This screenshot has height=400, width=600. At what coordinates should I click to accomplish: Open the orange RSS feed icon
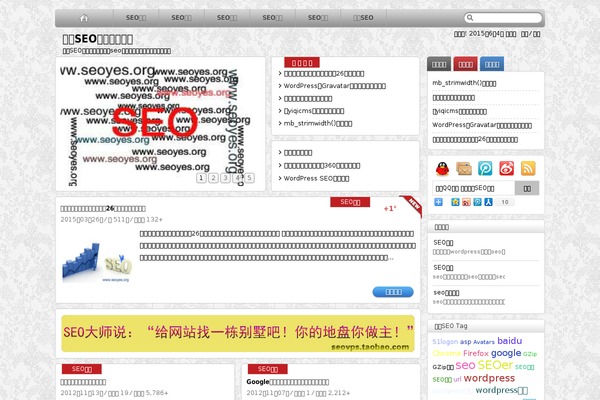[528, 168]
